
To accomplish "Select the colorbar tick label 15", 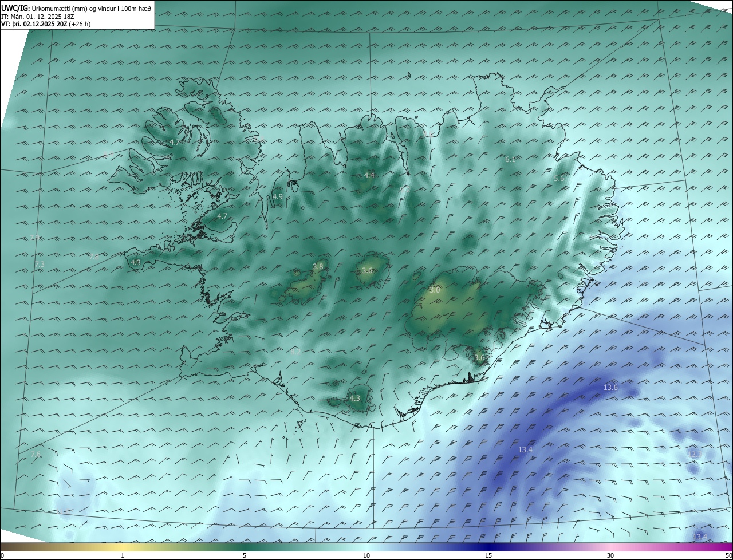I will 488,555.
